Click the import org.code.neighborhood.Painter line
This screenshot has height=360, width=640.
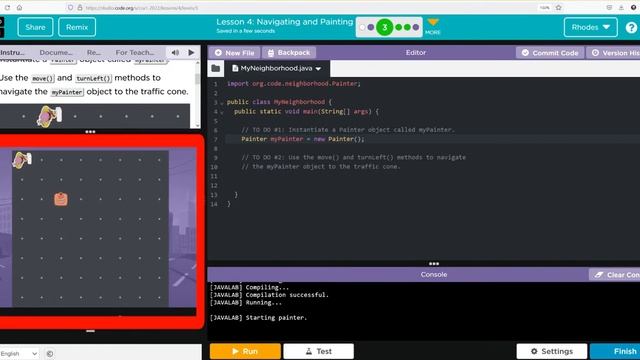293,84
